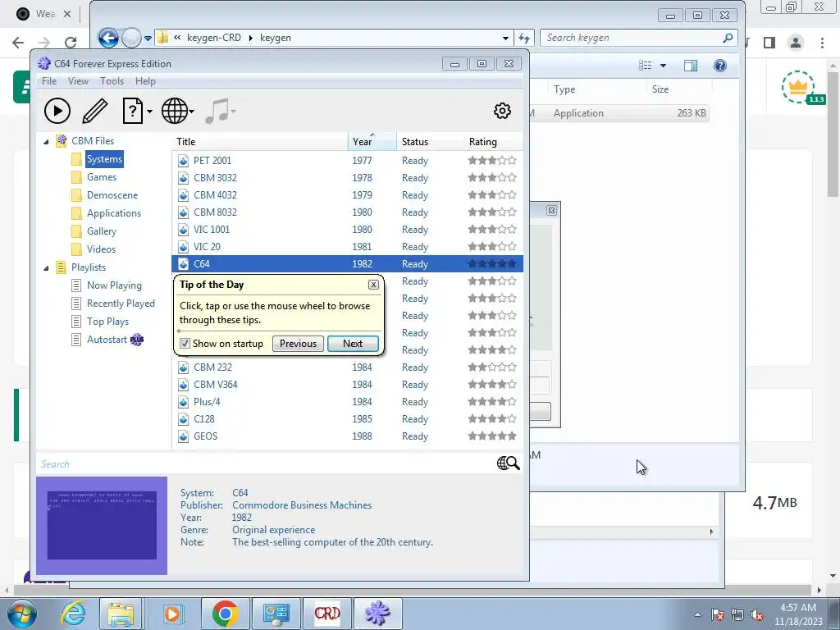Switch to Chrome via taskbar icon
Screen dimensions: 840x630
pos(225,614)
